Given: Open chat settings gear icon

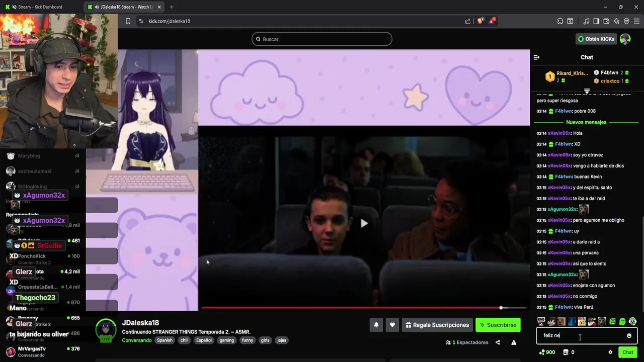Looking at the screenshot, I should click(x=610, y=352).
